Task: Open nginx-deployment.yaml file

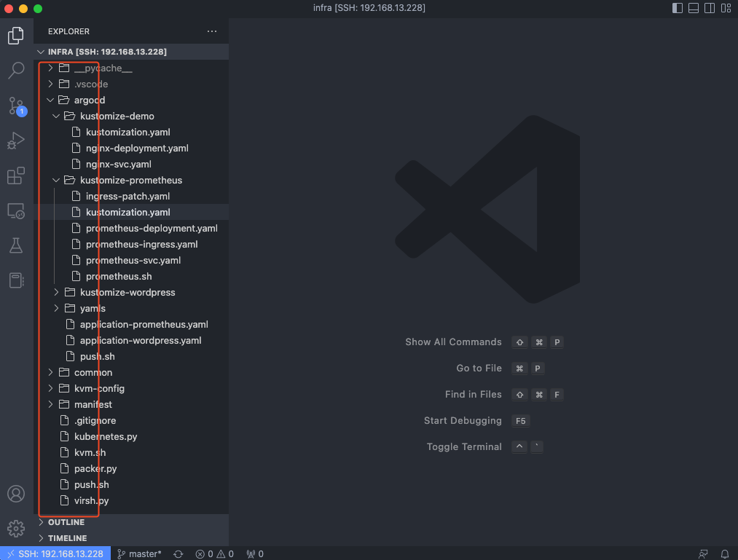Action: pos(131,149)
